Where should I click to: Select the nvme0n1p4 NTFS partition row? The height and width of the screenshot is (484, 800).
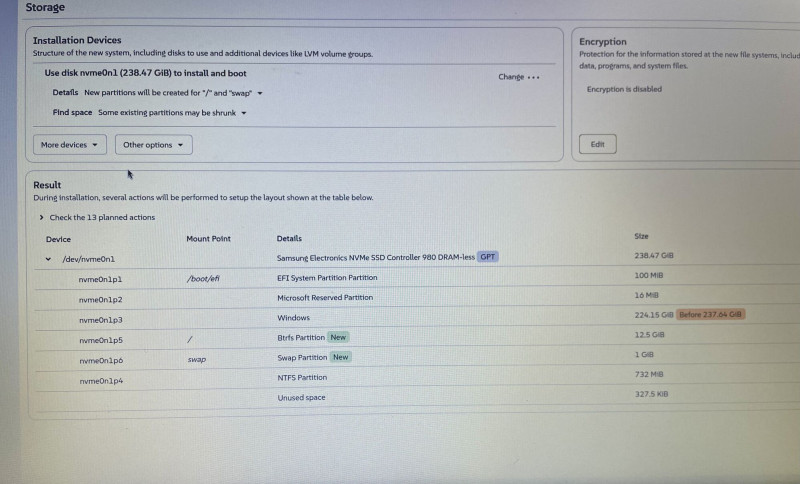(x=101, y=381)
